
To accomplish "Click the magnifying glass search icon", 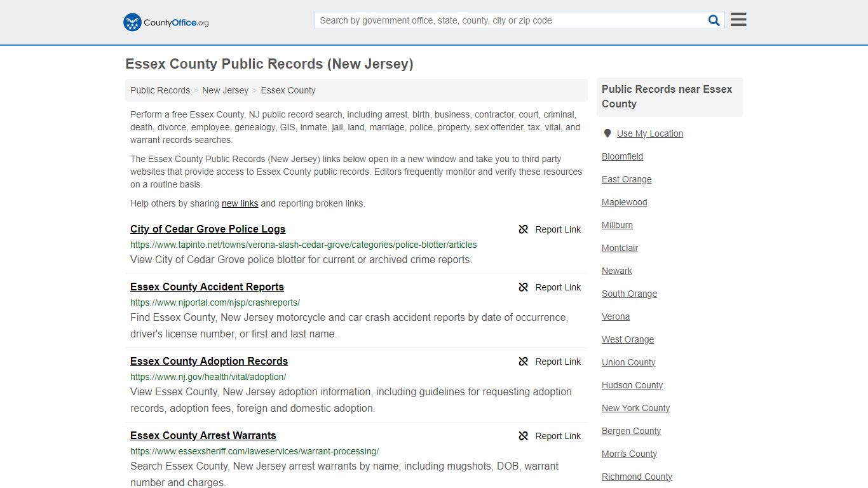I will (714, 20).
